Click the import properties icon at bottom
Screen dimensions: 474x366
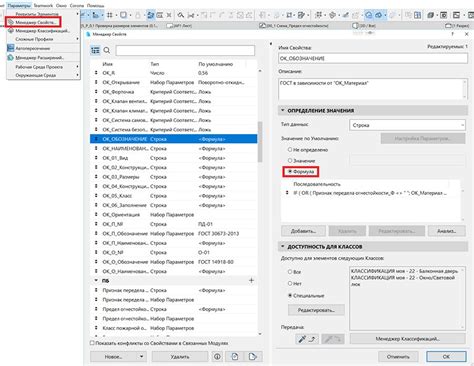click(235, 357)
